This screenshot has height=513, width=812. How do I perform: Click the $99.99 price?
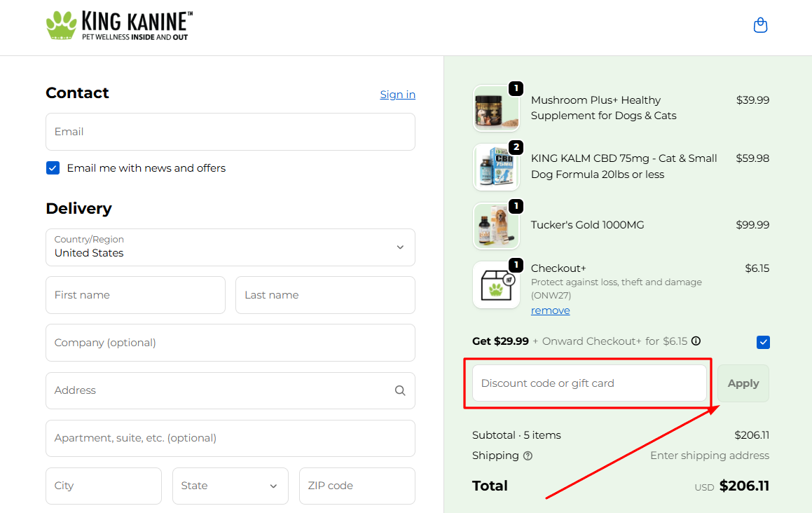pyautogui.click(x=752, y=225)
